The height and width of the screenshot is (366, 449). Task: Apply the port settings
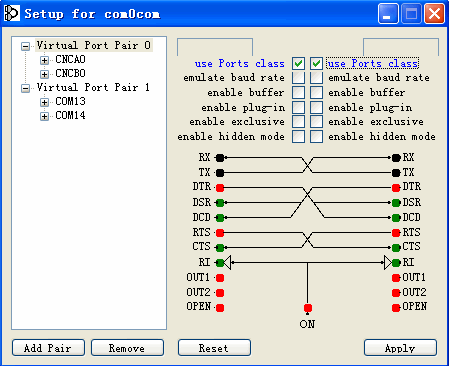[400, 348]
